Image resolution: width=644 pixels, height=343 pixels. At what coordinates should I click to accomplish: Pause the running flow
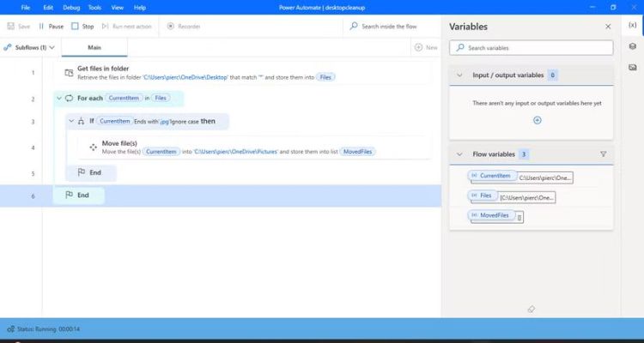click(x=51, y=27)
